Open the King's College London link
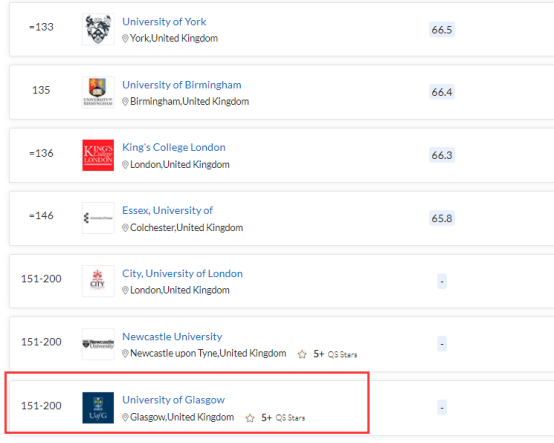This screenshot has height=443, width=554. click(x=174, y=147)
